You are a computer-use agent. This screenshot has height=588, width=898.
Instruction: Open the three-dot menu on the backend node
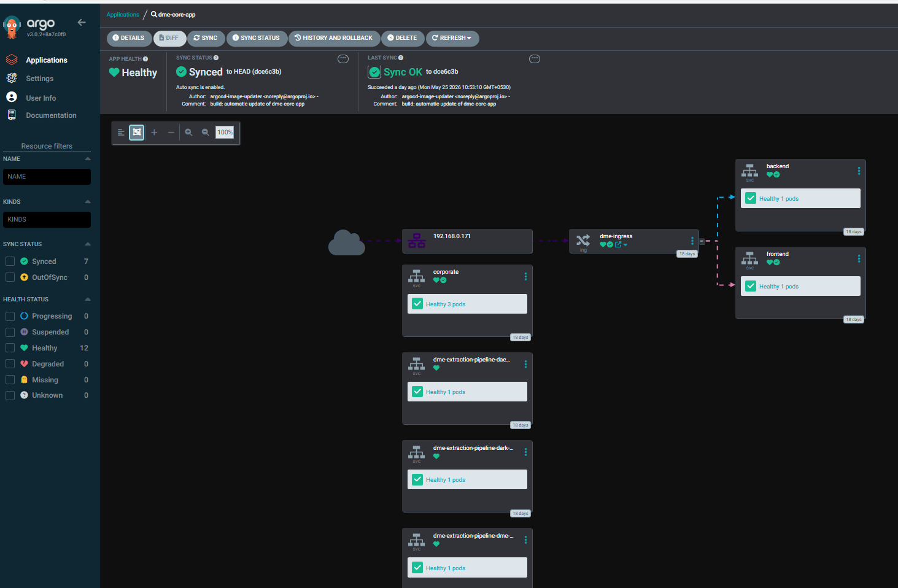pos(859,171)
